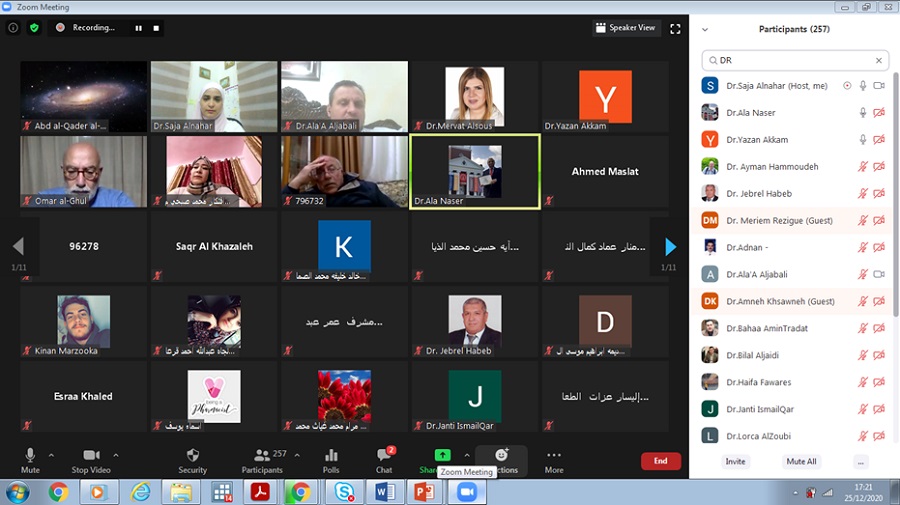900x505 pixels.
Task: Open Polls
Action: [x=331, y=461]
